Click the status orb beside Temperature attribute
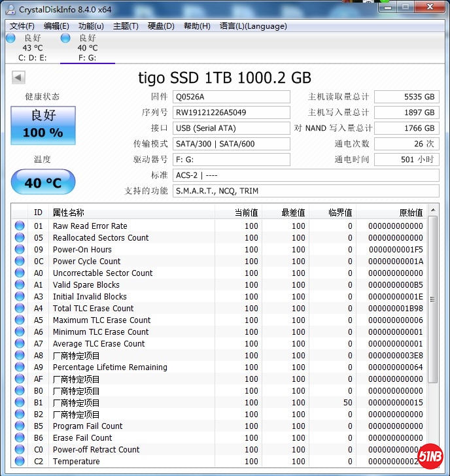Screen dimensions: 450x476 [x=20, y=462]
